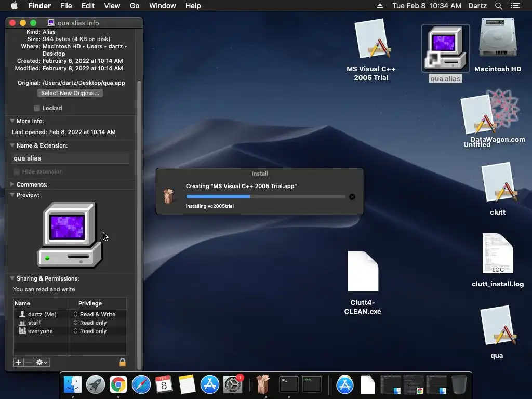Collapse the Sharing & Permissions section
This screenshot has width=532, height=399.
[x=12, y=278]
